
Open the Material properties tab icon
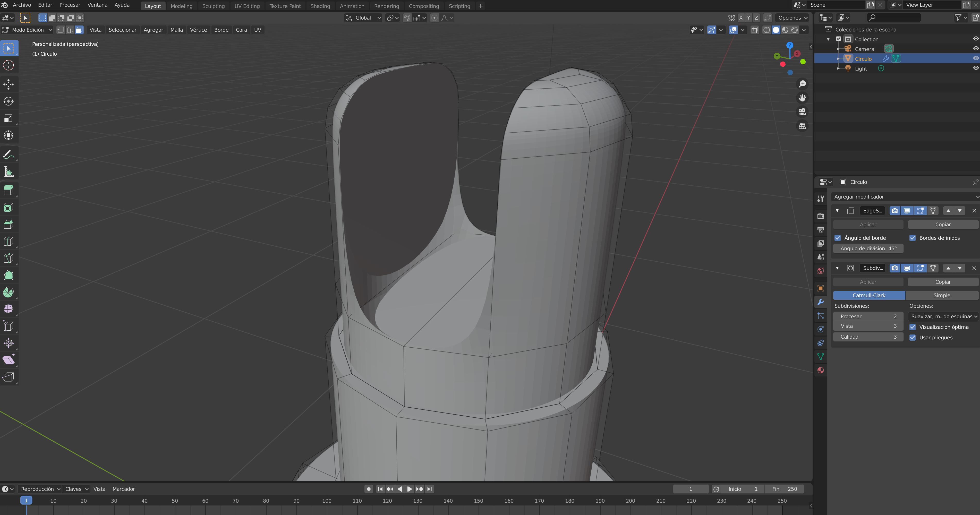pos(821,370)
